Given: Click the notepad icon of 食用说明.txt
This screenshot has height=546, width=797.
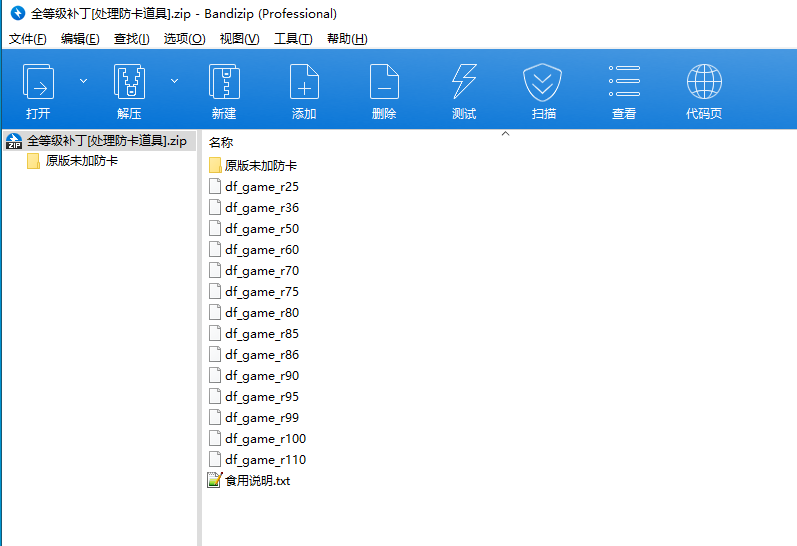Looking at the screenshot, I should 215,480.
